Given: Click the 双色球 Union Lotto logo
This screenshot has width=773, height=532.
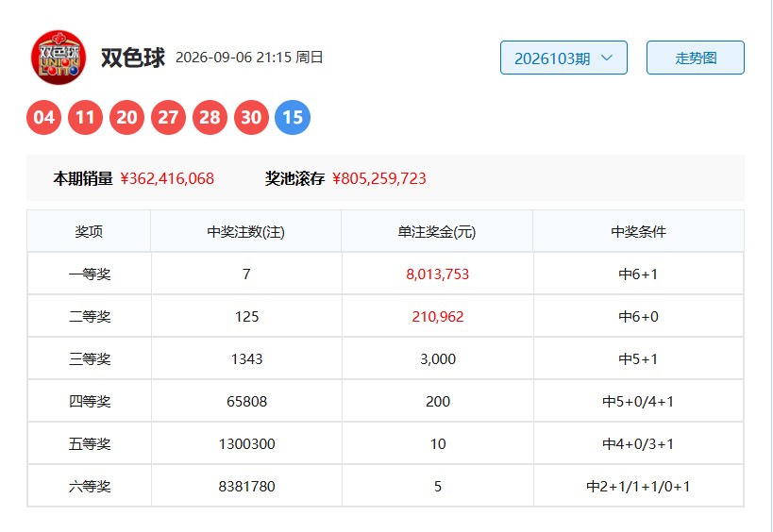Looking at the screenshot, I should 59,58.
